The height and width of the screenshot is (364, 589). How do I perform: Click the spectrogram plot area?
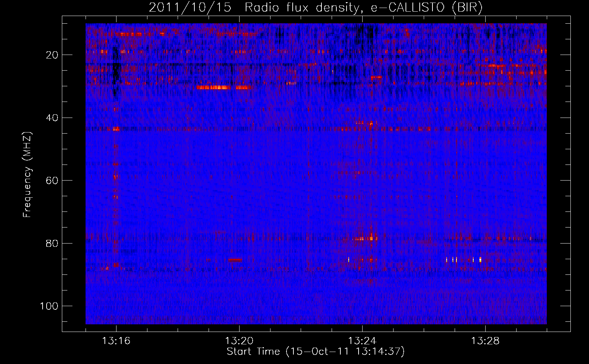[316, 174]
